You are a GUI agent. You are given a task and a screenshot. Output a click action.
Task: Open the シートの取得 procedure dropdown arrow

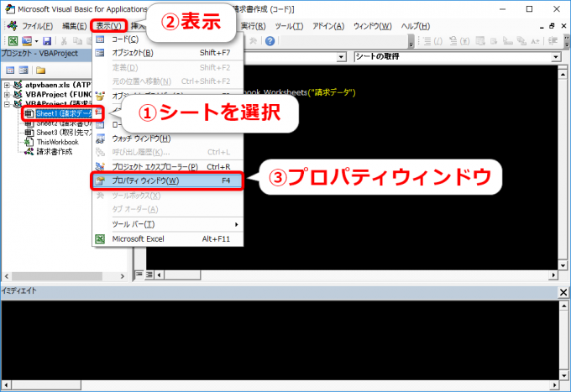pyautogui.click(x=556, y=57)
